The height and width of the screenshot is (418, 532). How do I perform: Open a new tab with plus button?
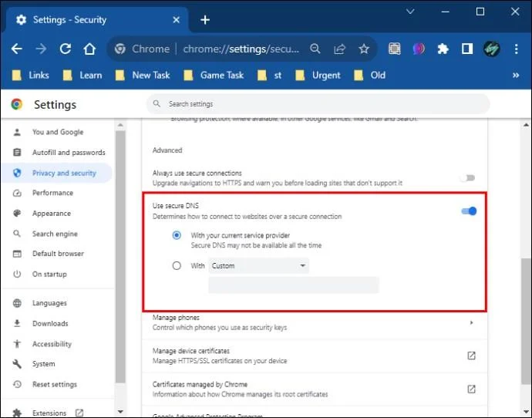pos(205,20)
